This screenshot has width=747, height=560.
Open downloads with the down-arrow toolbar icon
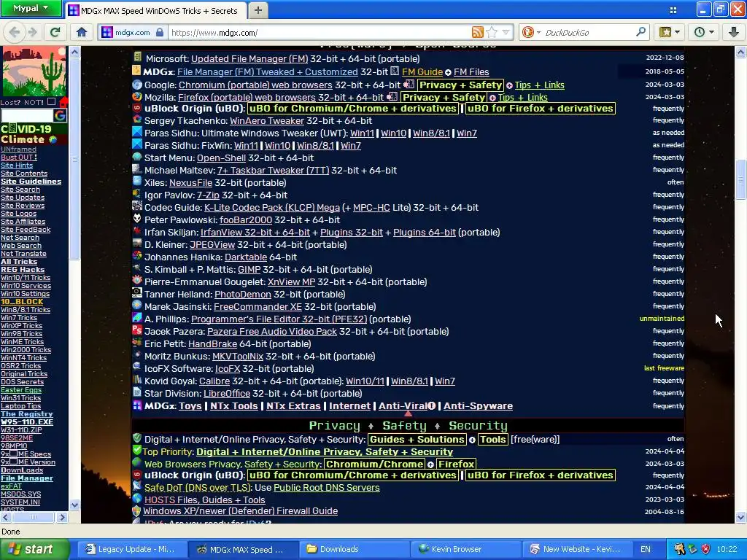coord(734,32)
